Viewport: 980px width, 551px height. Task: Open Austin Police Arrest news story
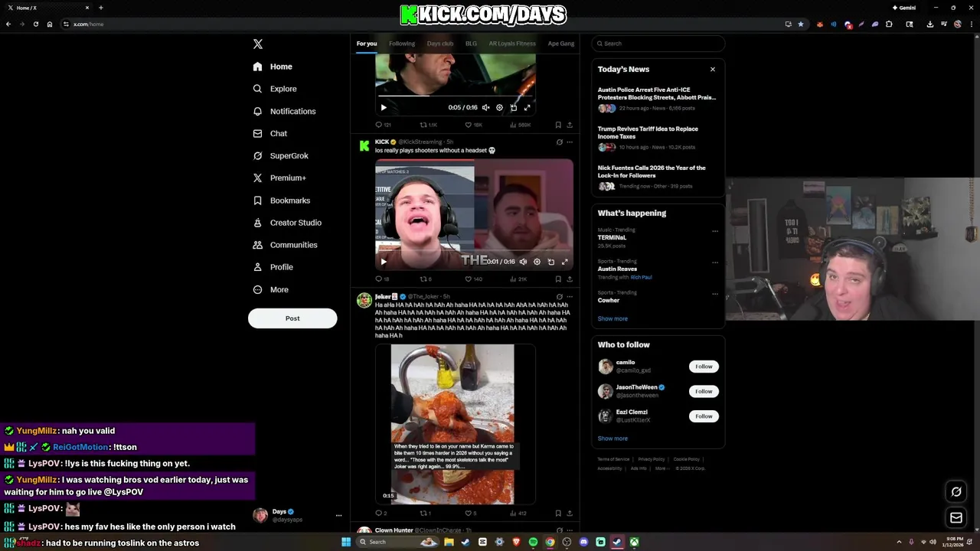pyautogui.click(x=657, y=99)
